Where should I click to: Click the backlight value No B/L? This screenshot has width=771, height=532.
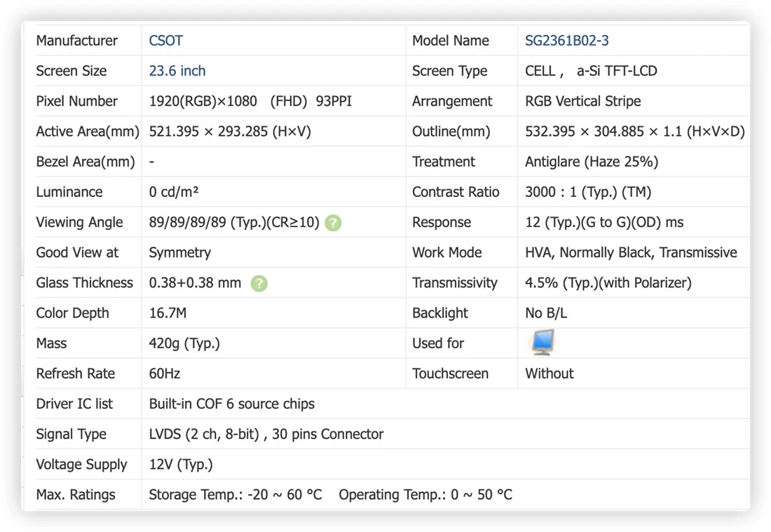546,313
